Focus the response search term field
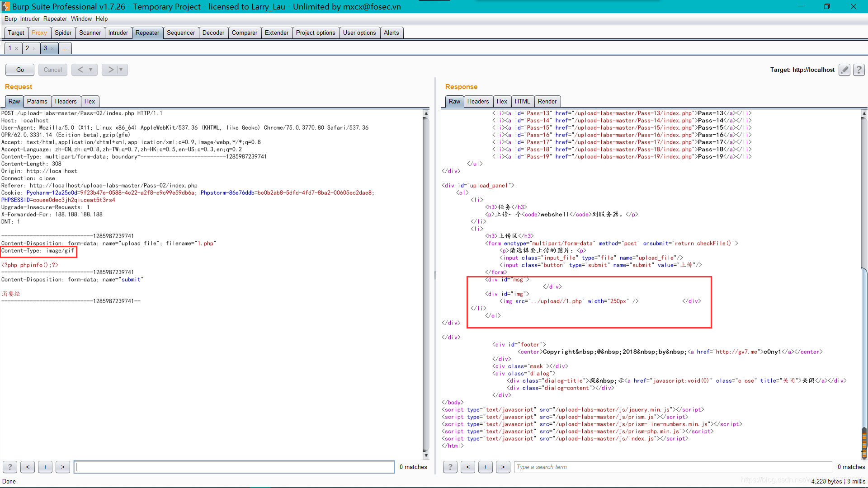This screenshot has height=488, width=868. pyautogui.click(x=673, y=467)
